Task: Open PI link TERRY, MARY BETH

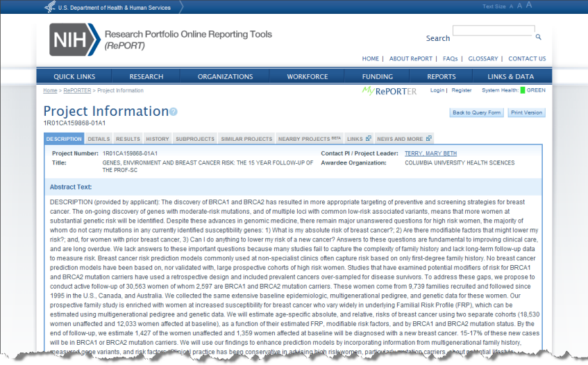Action: tap(430, 153)
